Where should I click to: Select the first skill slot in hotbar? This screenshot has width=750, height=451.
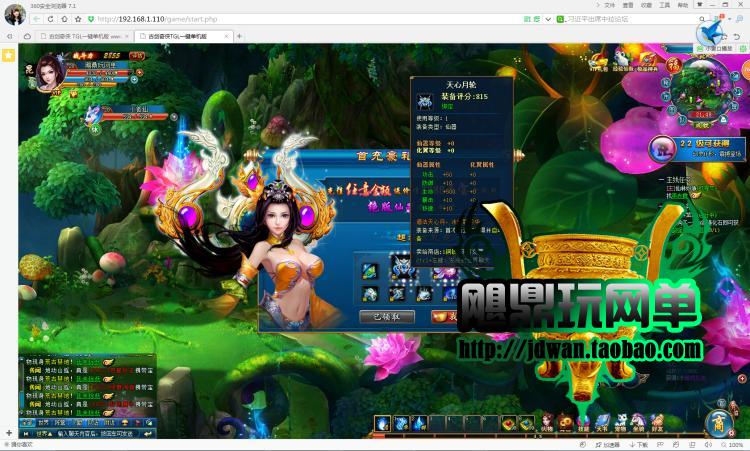[383, 422]
